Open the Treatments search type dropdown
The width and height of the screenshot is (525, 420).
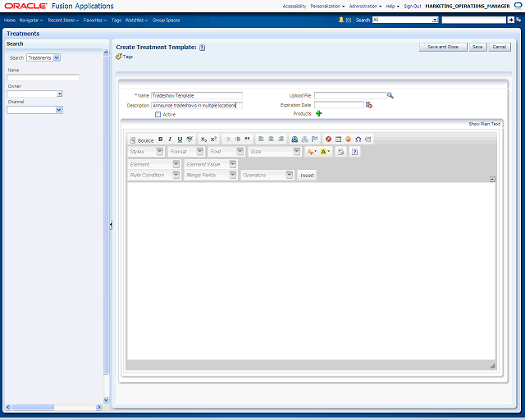(x=43, y=57)
